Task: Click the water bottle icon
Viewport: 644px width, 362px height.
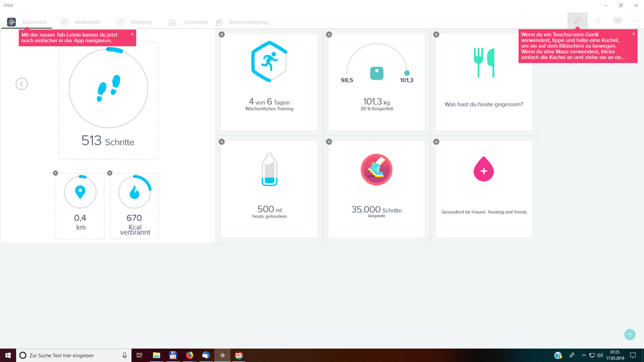Action: click(269, 170)
